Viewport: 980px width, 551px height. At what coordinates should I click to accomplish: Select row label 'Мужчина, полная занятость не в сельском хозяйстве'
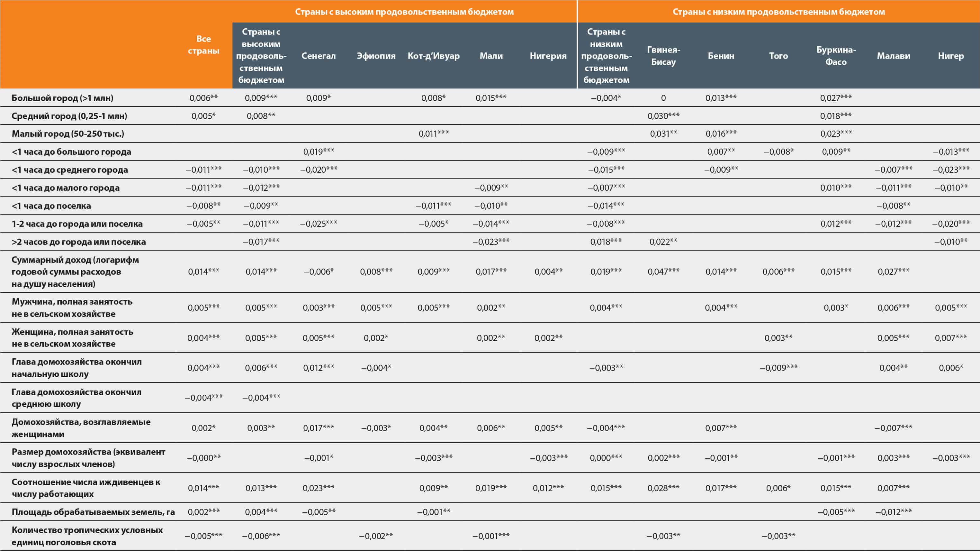point(72,308)
